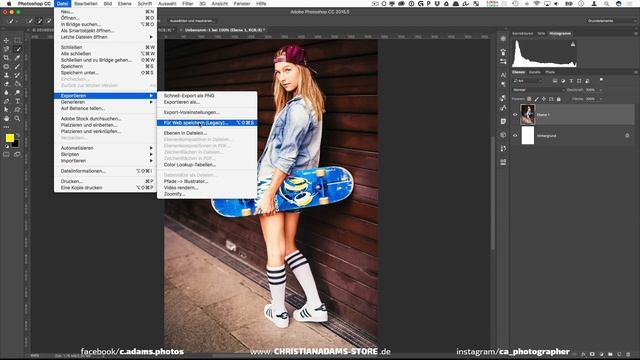Open the Filter menu in menu bar
Image resolution: width=640 pixels, height=360 pixels.
(x=187, y=3)
